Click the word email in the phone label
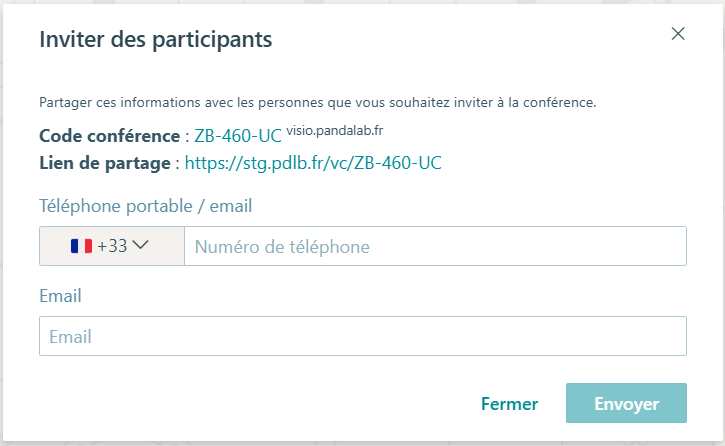The height and width of the screenshot is (446, 725). click(x=231, y=206)
